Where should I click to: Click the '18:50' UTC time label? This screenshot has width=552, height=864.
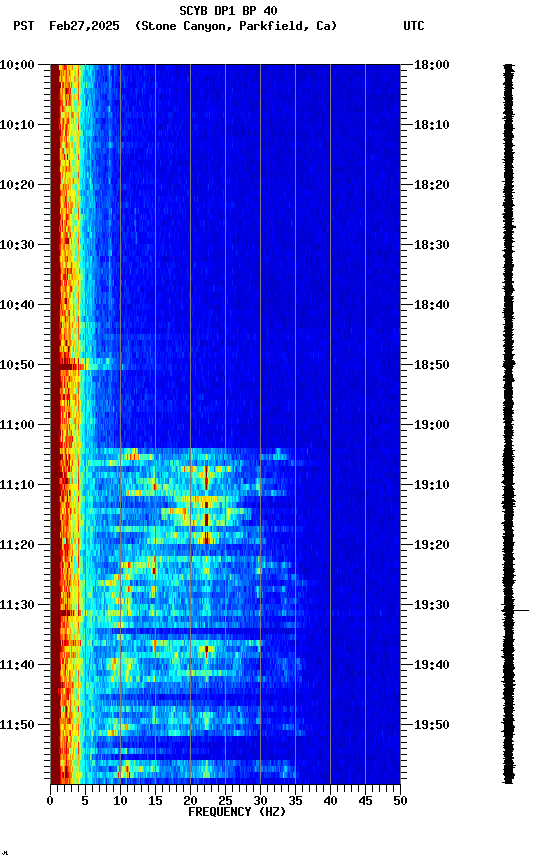432,365
